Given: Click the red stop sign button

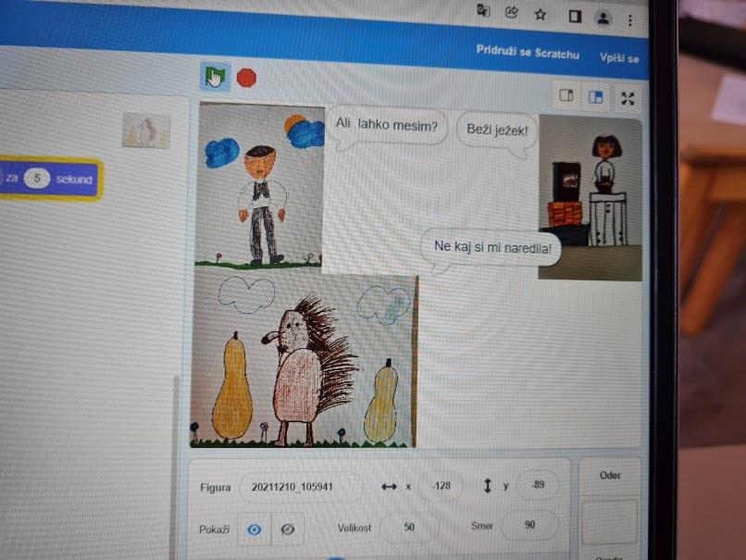Looking at the screenshot, I should (246, 78).
